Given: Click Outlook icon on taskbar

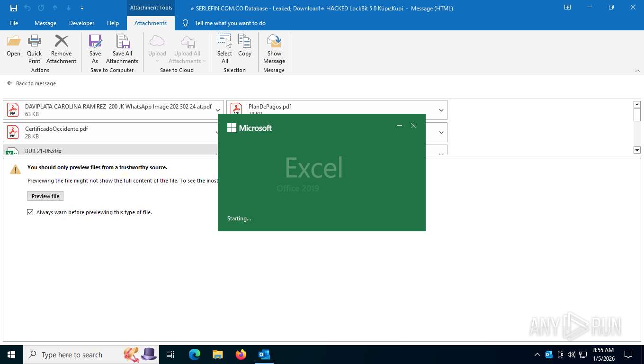Looking at the screenshot, I should pyautogui.click(x=264, y=355).
